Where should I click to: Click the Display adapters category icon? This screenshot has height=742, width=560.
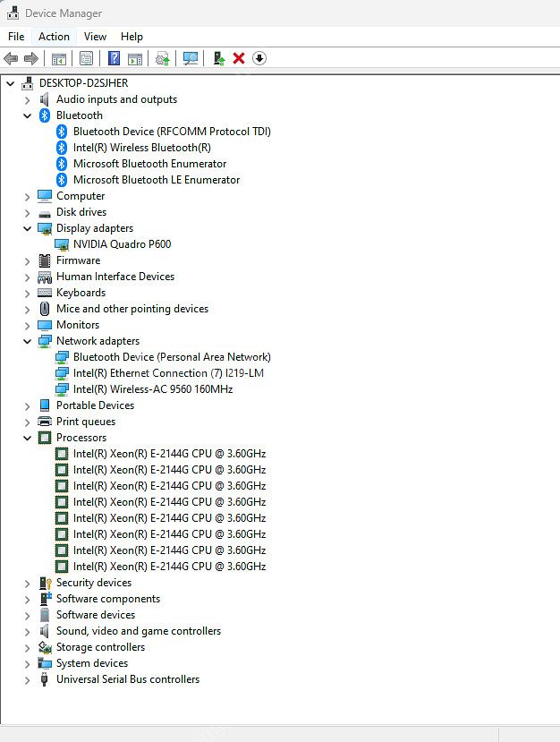tap(45, 228)
